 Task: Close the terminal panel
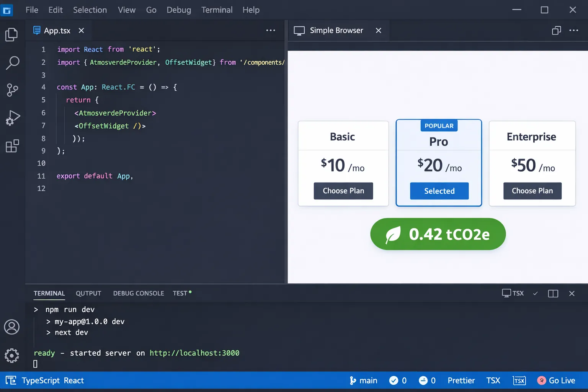572,294
